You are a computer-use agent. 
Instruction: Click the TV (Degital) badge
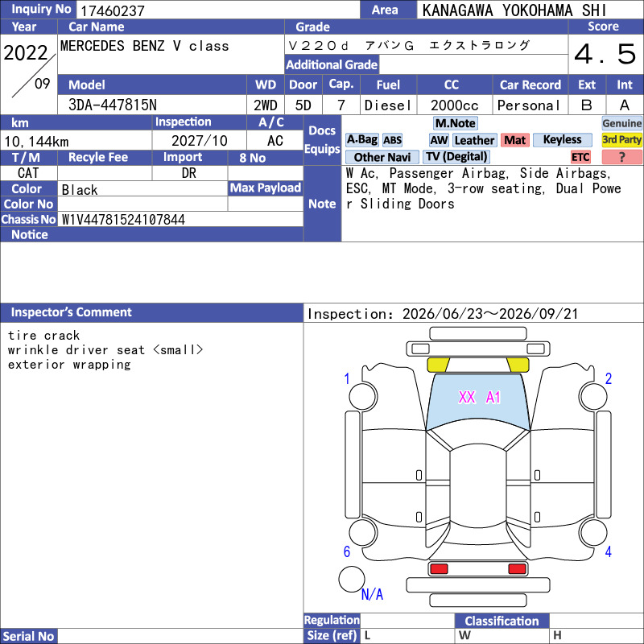pyautogui.click(x=456, y=157)
